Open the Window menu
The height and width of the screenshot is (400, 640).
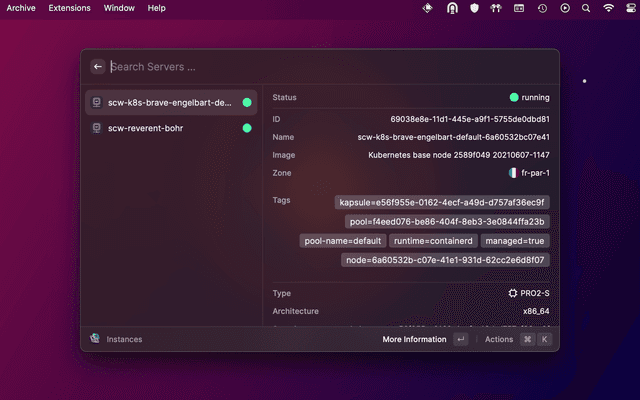tap(119, 8)
